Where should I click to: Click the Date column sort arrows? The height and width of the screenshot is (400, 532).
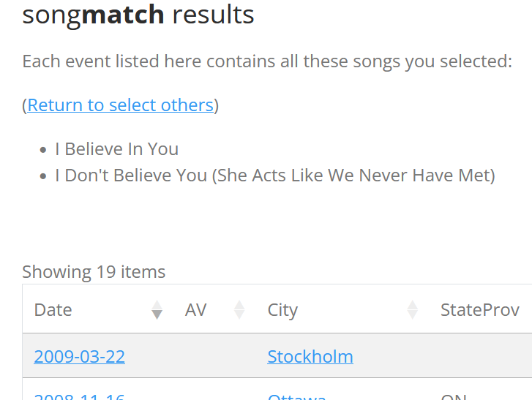[x=157, y=310]
